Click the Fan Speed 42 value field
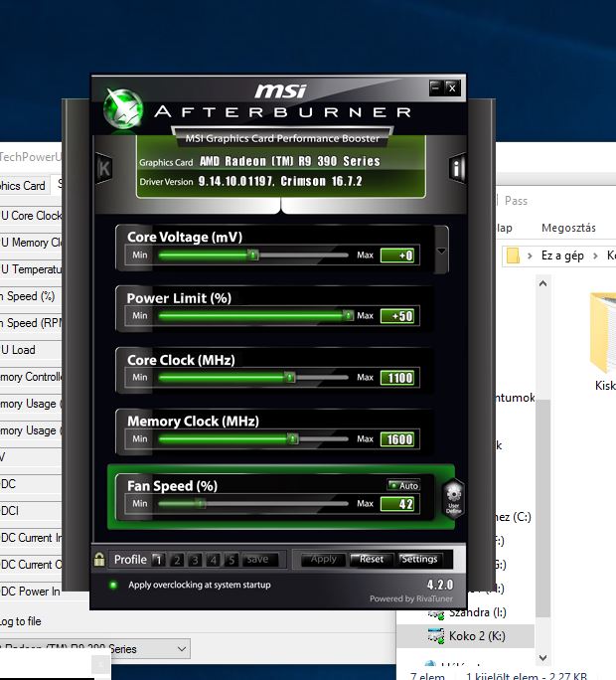Viewport: 616px width, 680px height. click(x=397, y=504)
